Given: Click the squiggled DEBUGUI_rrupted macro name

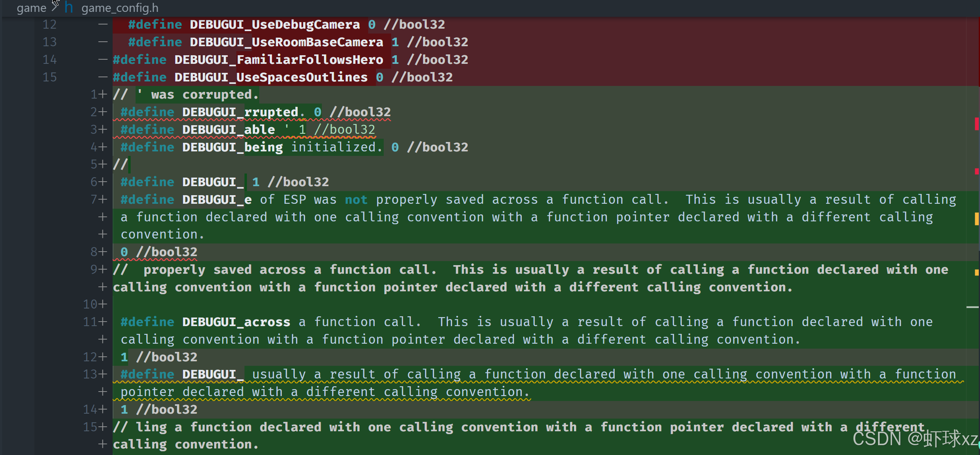Looking at the screenshot, I should coord(240,112).
